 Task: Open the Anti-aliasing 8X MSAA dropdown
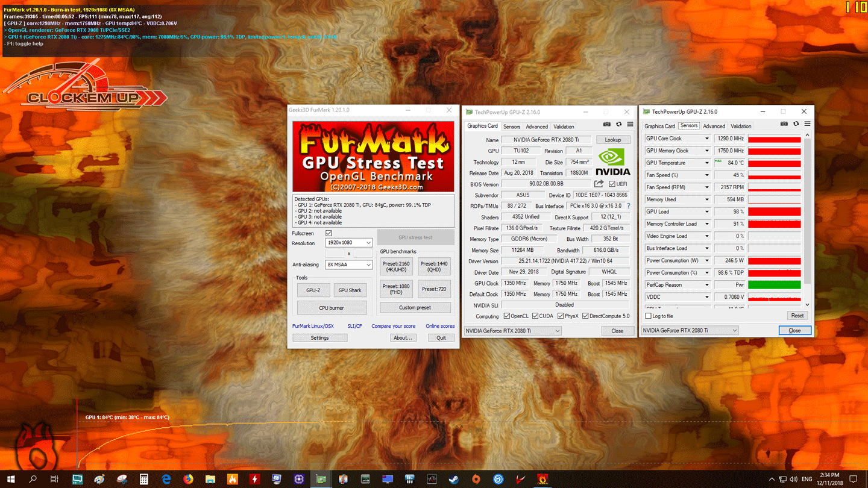pyautogui.click(x=349, y=264)
